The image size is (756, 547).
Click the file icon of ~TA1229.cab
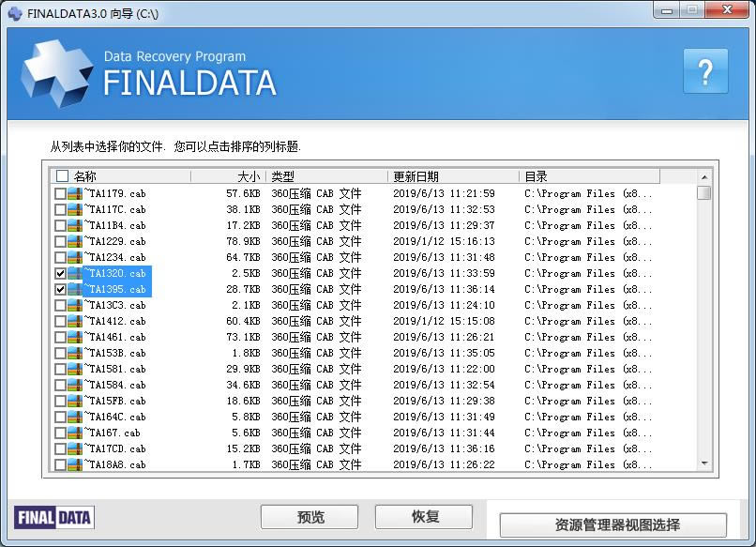pos(75,242)
